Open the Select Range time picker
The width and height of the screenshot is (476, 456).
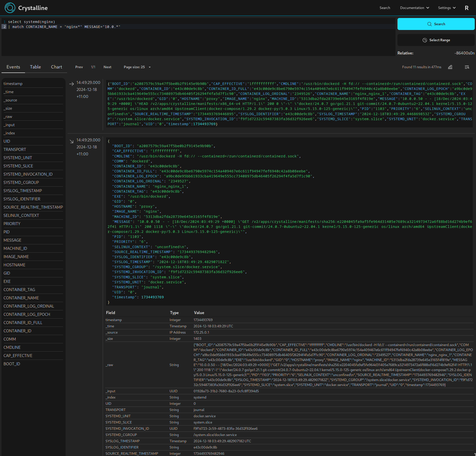coord(436,40)
